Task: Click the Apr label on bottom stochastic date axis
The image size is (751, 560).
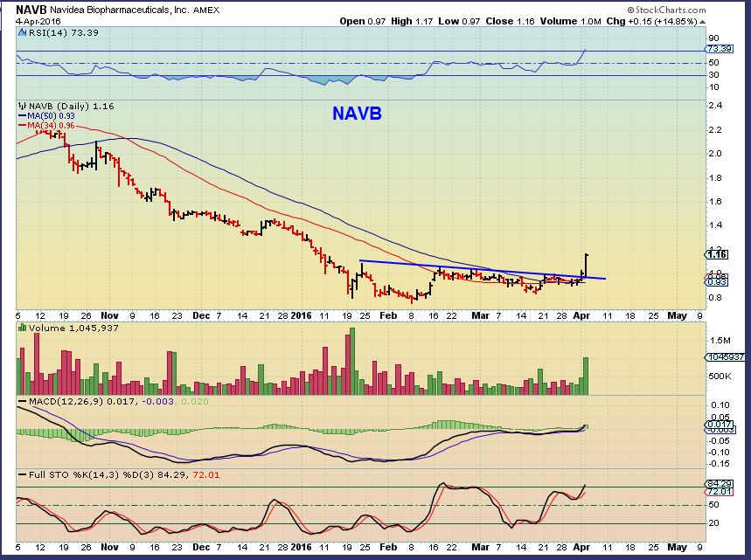Action: pos(581,547)
